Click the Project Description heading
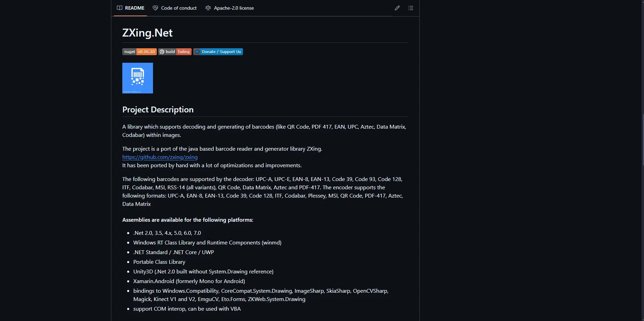The height and width of the screenshot is (321, 644). 158,110
